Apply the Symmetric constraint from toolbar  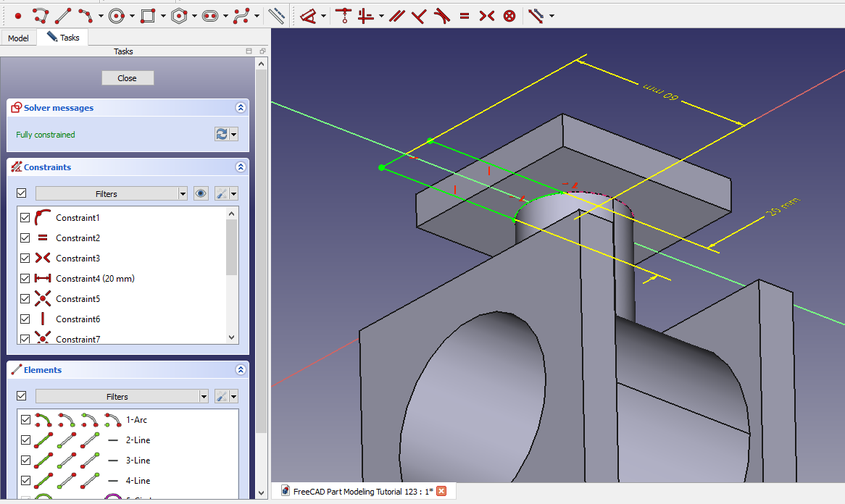coord(486,15)
